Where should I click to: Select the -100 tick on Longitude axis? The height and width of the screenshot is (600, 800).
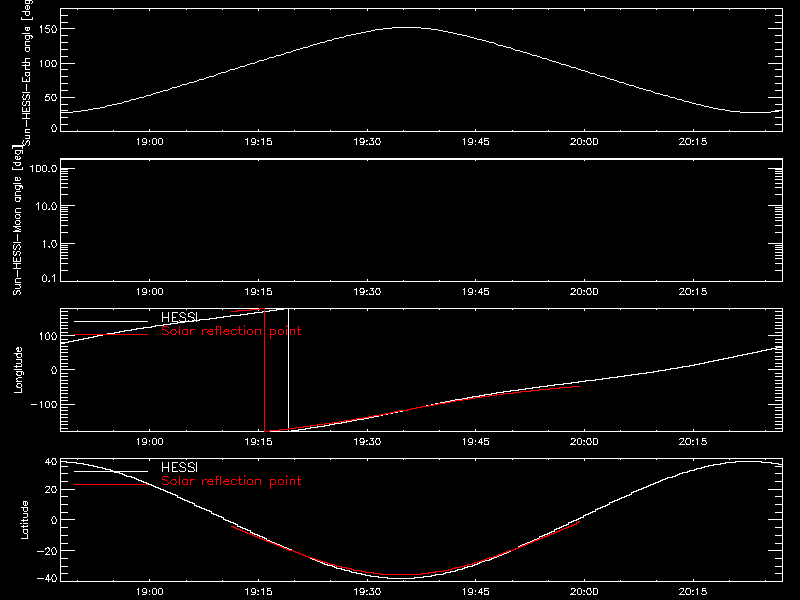[45, 404]
